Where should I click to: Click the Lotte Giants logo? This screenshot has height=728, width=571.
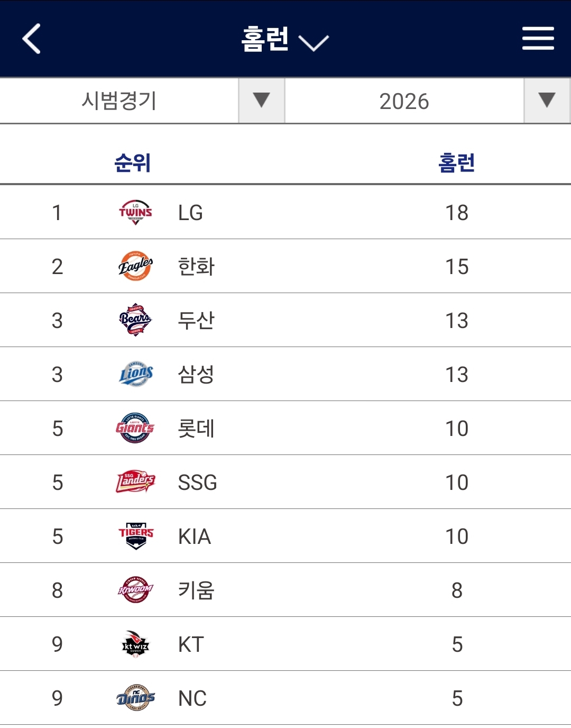135,429
